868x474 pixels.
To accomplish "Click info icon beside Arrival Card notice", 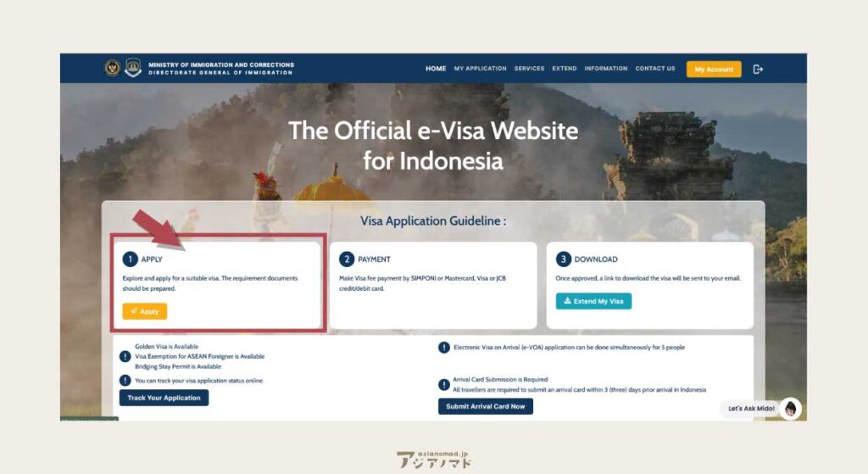I will (x=444, y=384).
